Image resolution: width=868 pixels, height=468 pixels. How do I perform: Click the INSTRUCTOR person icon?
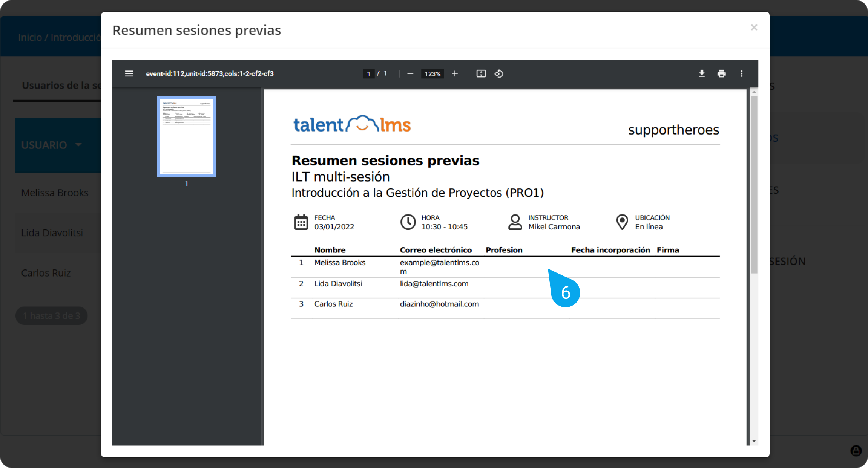coord(515,222)
